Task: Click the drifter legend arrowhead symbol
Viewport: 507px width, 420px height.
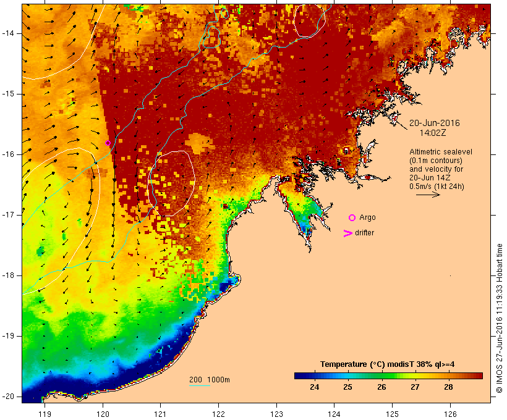Action: (347, 233)
